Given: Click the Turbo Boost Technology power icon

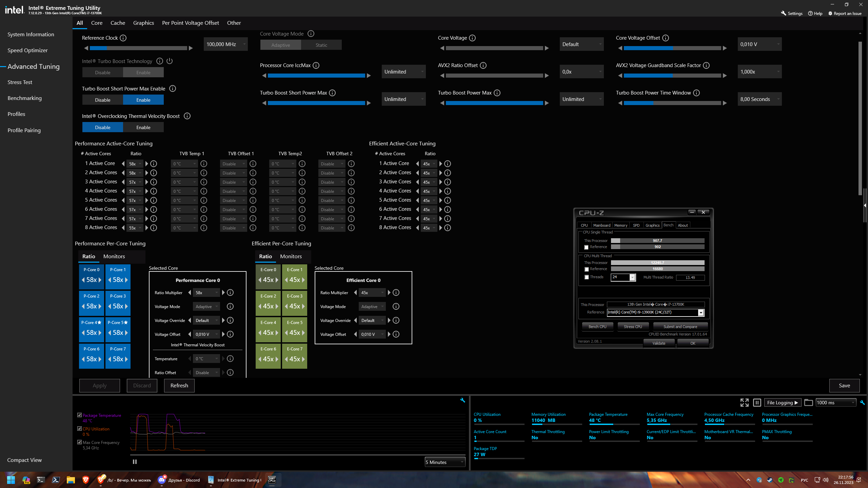Looking at the screenshot, I should pos(170,61).
